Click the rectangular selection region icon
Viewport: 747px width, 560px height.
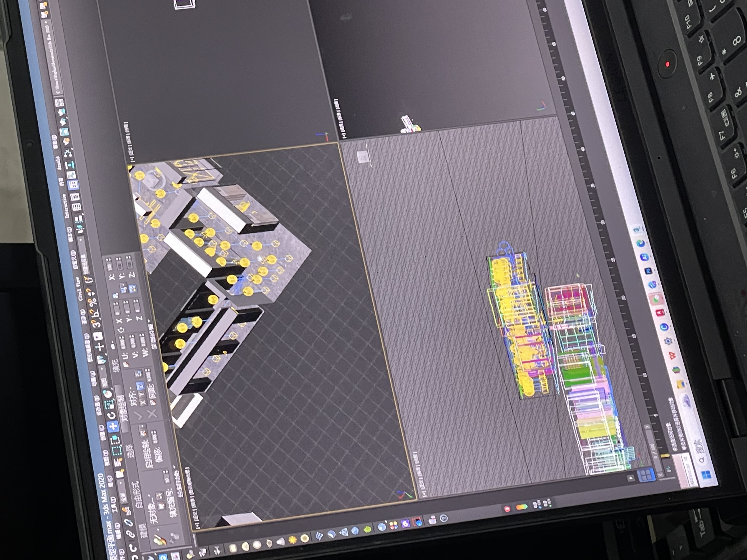pos(117,451)
